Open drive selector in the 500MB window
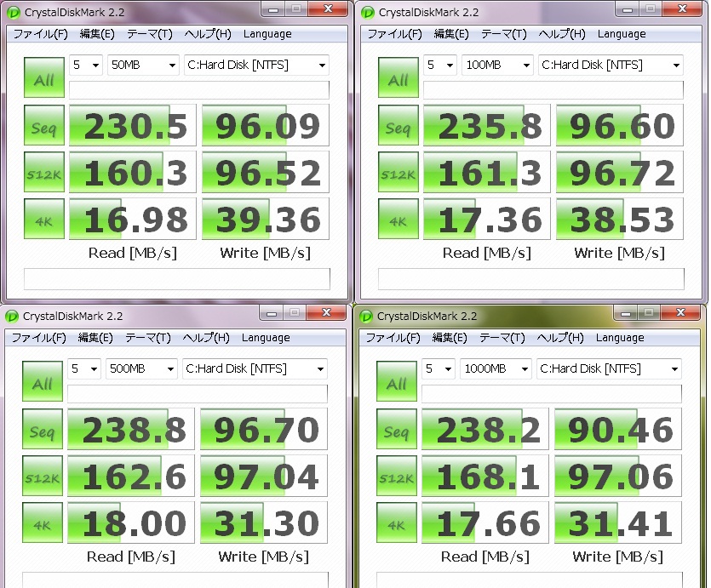 [x=255, y=368]
